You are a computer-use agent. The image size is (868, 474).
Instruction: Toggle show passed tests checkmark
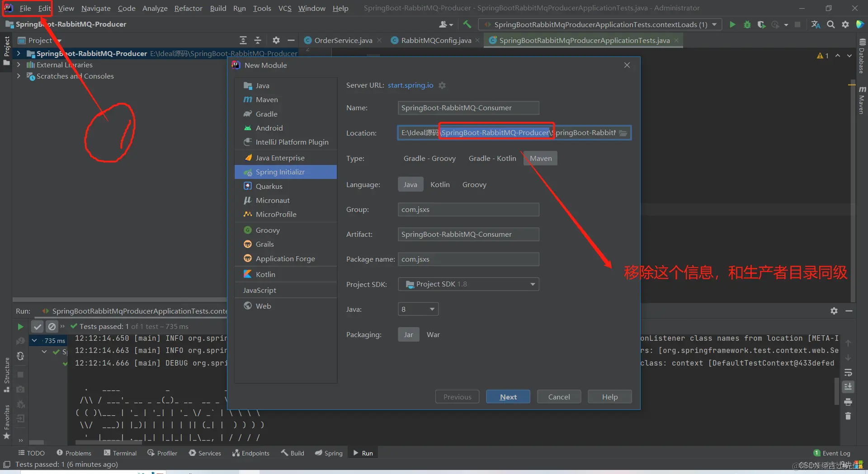pos(38,326)
